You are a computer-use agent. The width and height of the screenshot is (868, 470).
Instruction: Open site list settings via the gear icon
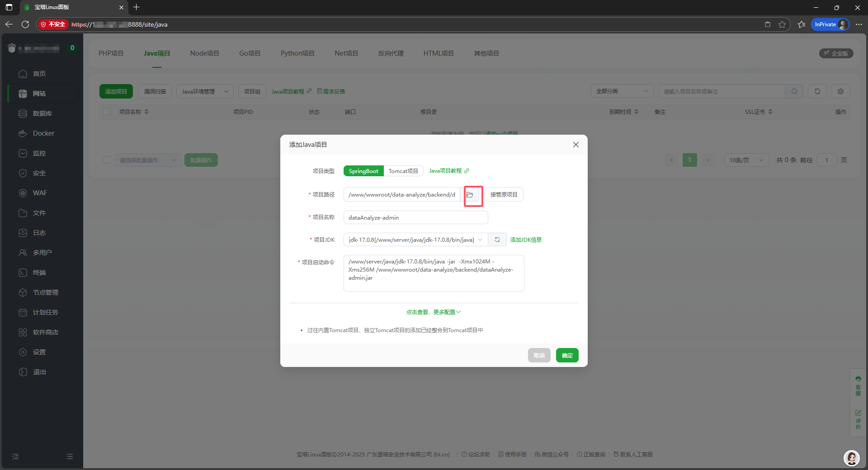pos(840,91)
